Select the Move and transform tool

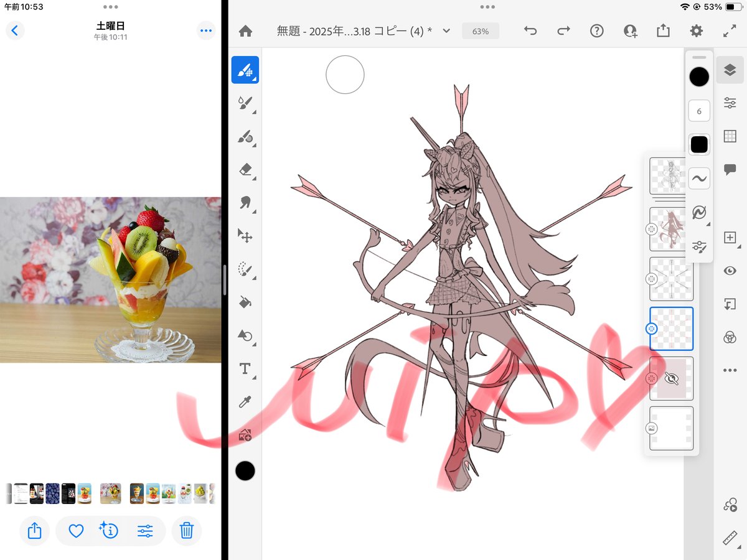click(245, 236)
